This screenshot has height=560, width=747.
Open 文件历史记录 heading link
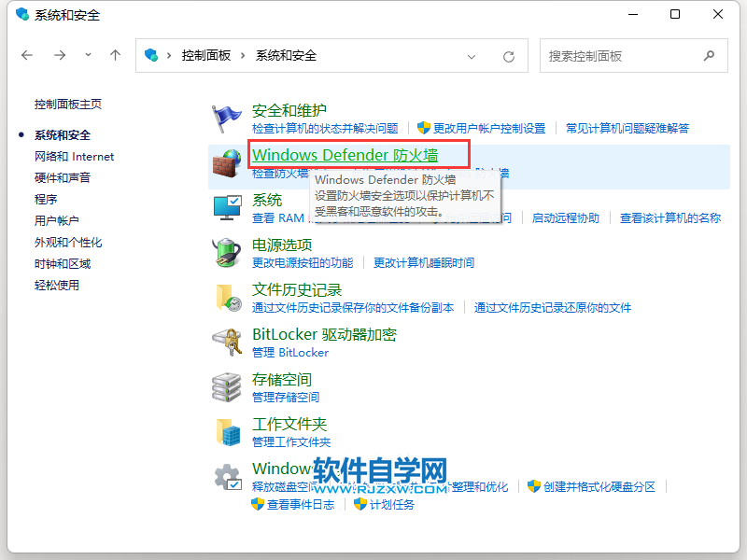tap(297, 289)
